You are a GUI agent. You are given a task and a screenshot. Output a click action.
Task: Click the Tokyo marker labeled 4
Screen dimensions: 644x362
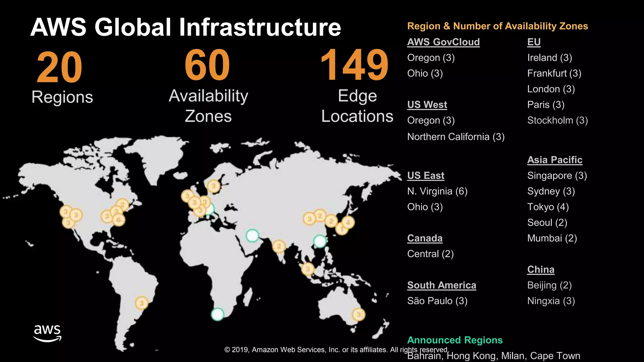(348, 222)
